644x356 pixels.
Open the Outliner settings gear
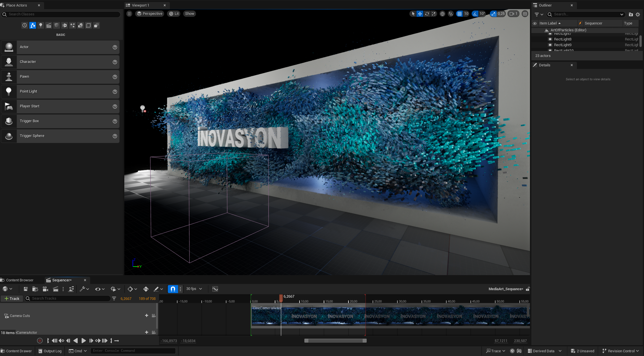click(x=638, y=14)
